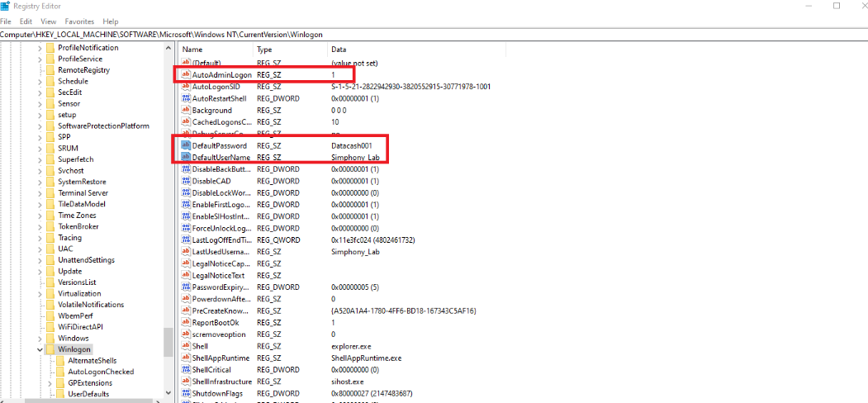The width and height of the screenshot is (868, 403).
Task: Click the Registry Editor title bar icon
Action: point(6,6)
